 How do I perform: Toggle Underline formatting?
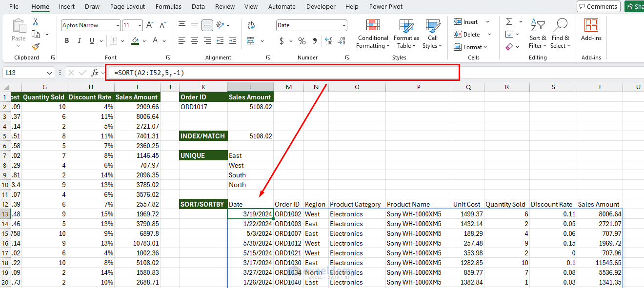[92, 41]
